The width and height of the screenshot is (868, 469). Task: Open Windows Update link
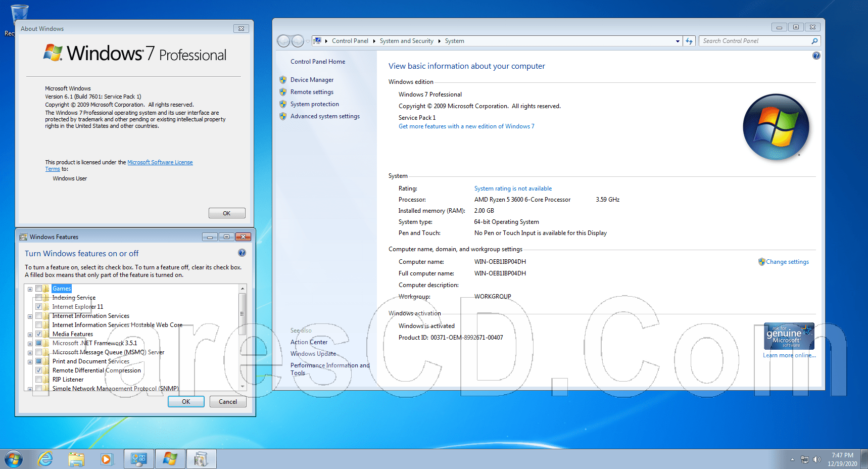[313, 354]
